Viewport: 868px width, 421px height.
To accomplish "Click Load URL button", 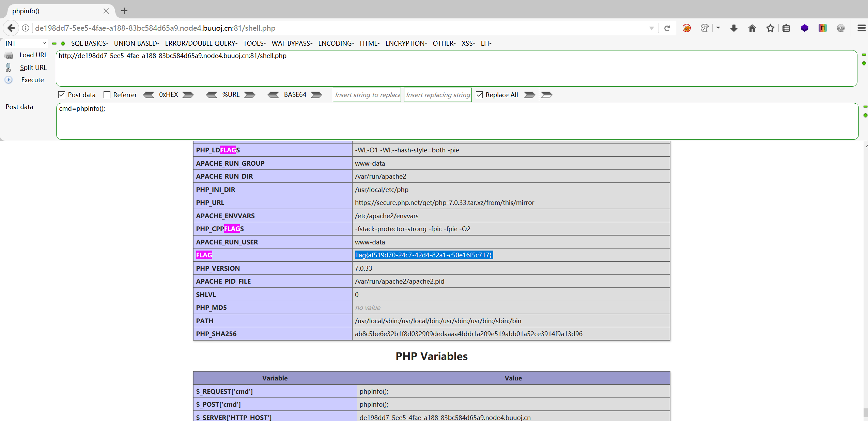I will point(33,55).
